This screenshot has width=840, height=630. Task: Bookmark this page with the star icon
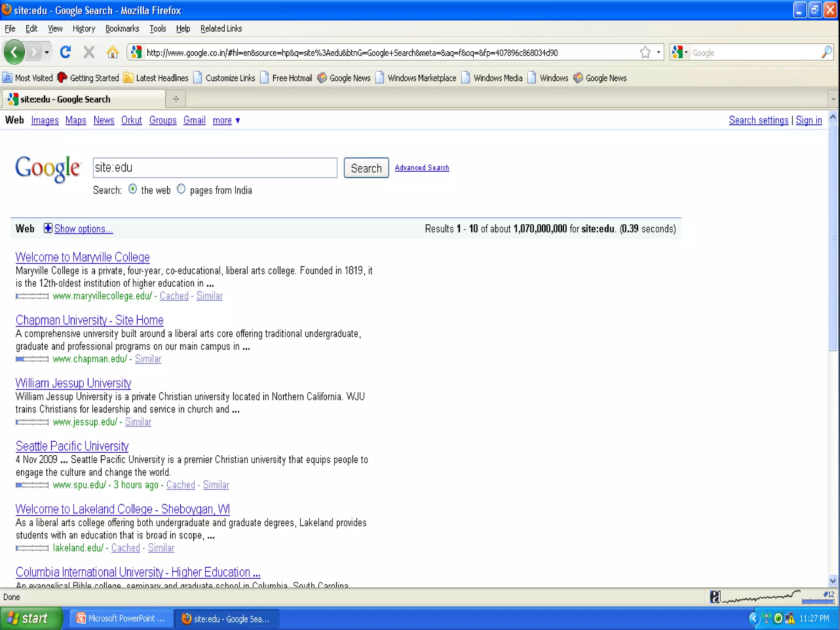click(645, 52)
